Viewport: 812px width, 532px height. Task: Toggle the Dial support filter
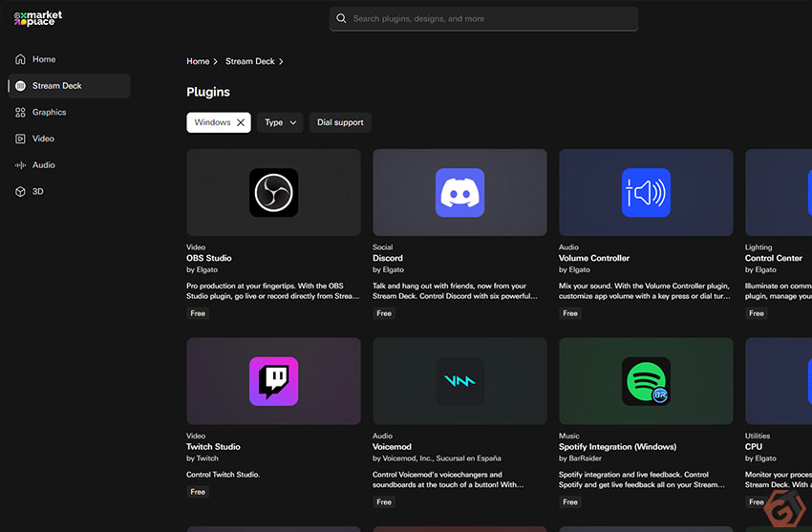pyautogui.click(x=340, y=122)
